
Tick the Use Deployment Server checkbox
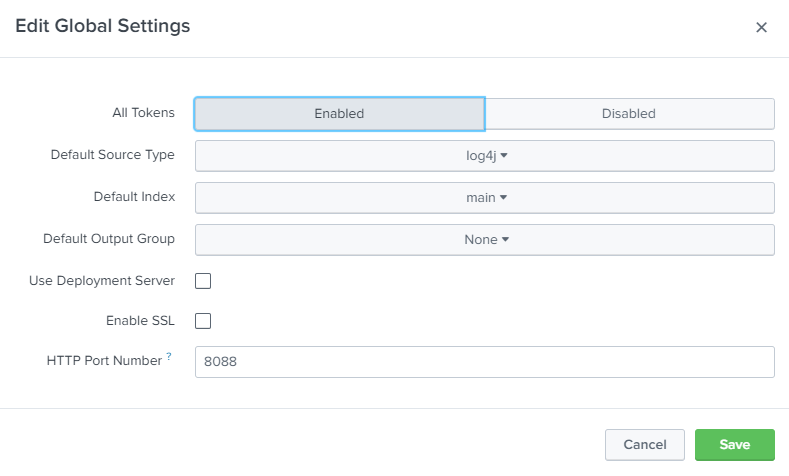pyautogui.click(x=203, y=281)
